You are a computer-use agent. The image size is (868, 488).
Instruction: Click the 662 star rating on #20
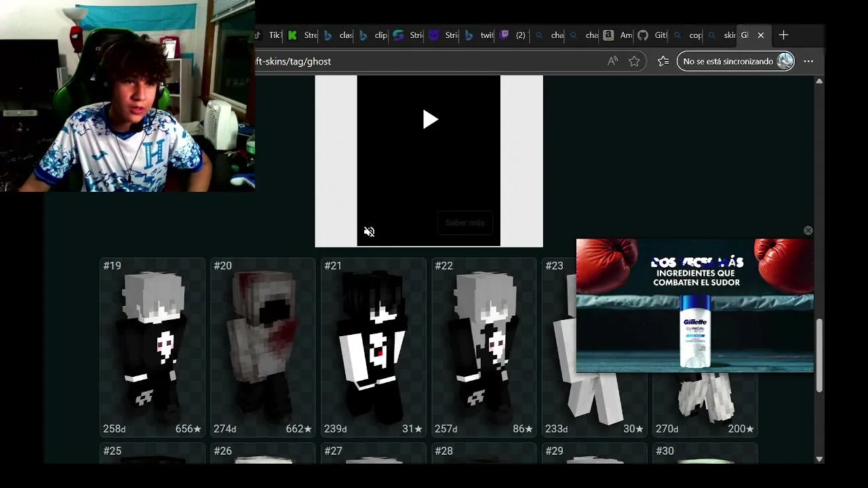coord(298,429)
